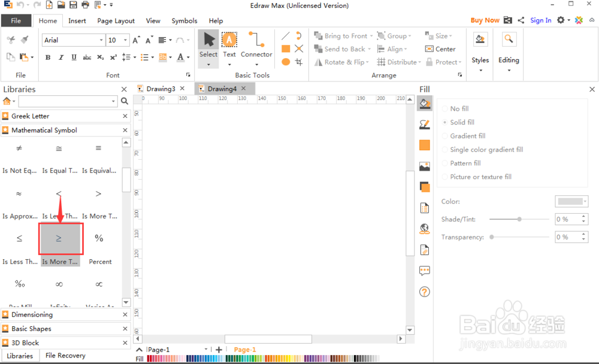
Task: Apply italic formatting
Action: click(x=60, y=57)
